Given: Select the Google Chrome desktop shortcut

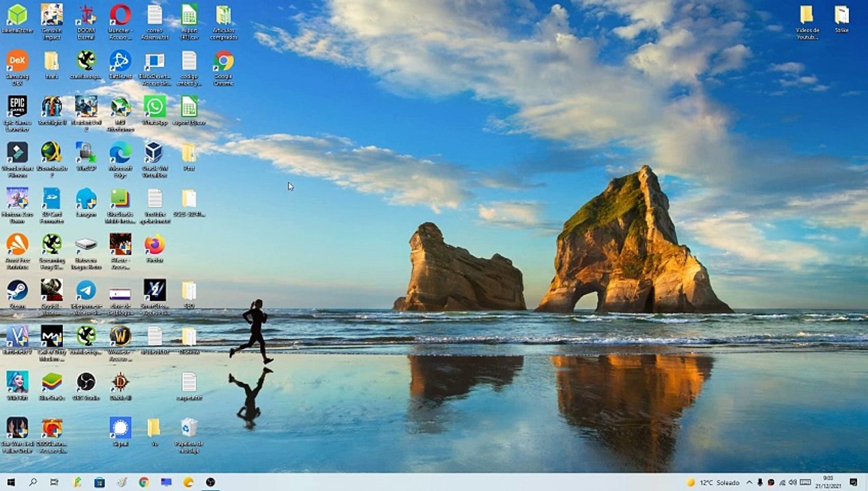Looking at the screenshot, I should click(223, 68).
